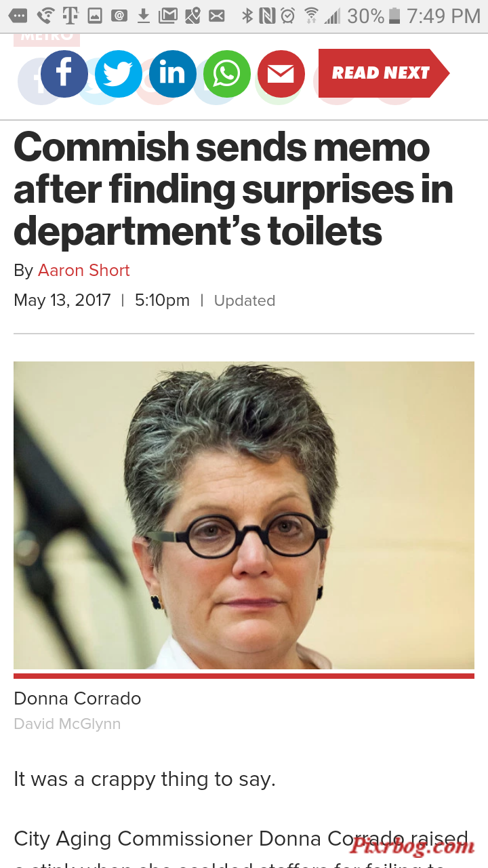Tap the download notification arrow icon
The image size is (488, 868).
click(x=143, y=16)
